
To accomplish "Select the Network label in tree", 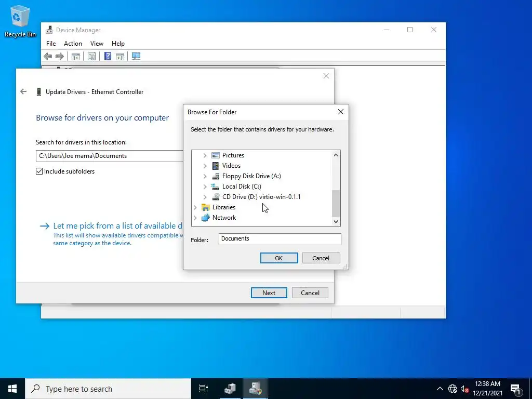I will [x=224, y=218].
